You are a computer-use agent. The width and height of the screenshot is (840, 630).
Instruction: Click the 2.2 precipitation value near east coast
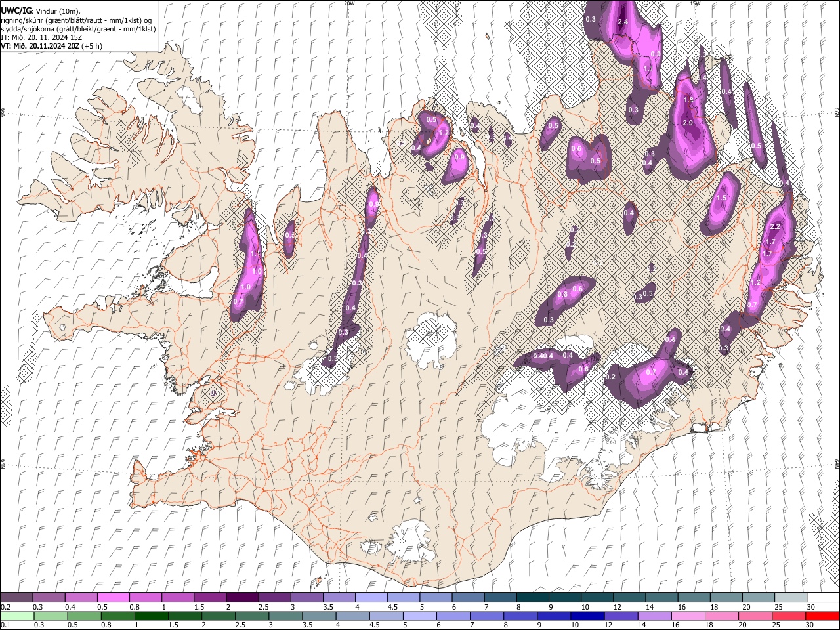(x=775, y=227)
